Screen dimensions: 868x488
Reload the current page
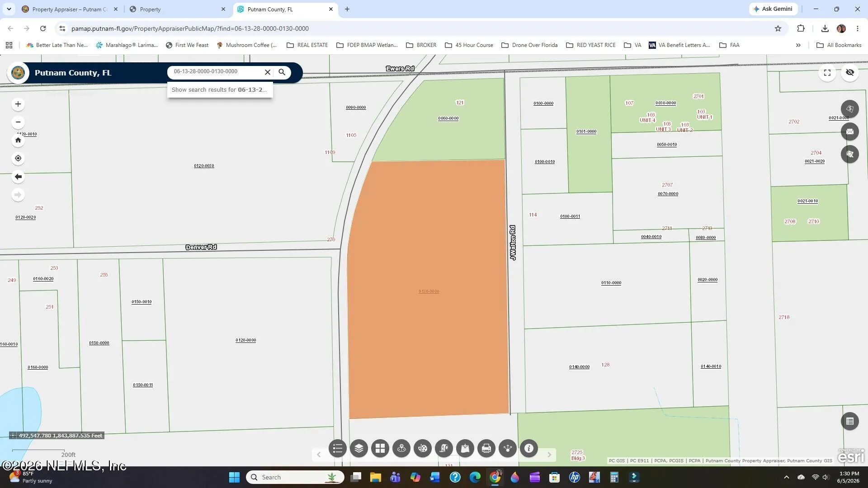tap(43, 28)
